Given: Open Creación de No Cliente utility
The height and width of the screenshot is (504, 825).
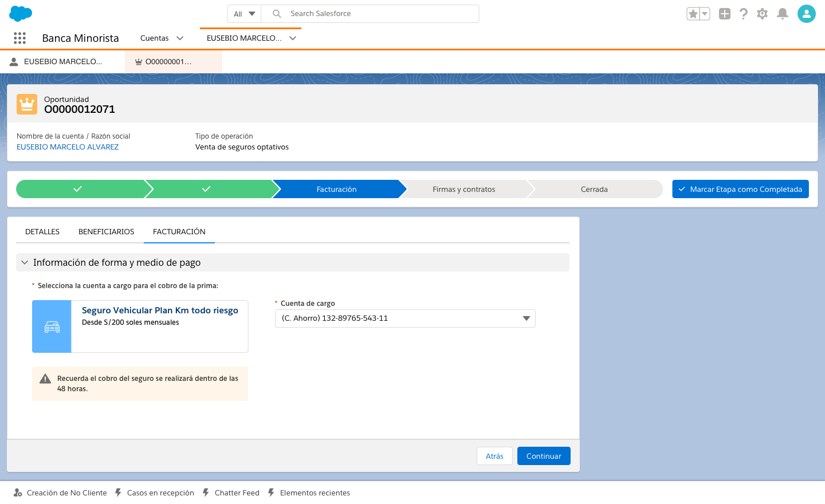Looking at the screenshot, I should coord(60,493).
